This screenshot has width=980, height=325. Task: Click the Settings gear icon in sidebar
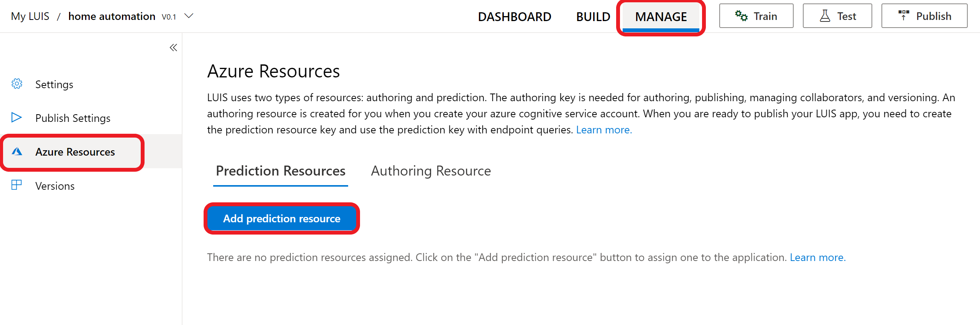[x=17, y=84]
